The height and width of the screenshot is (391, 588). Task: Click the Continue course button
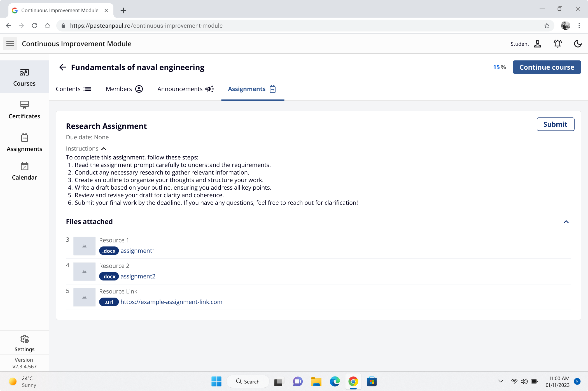[547, 67]
